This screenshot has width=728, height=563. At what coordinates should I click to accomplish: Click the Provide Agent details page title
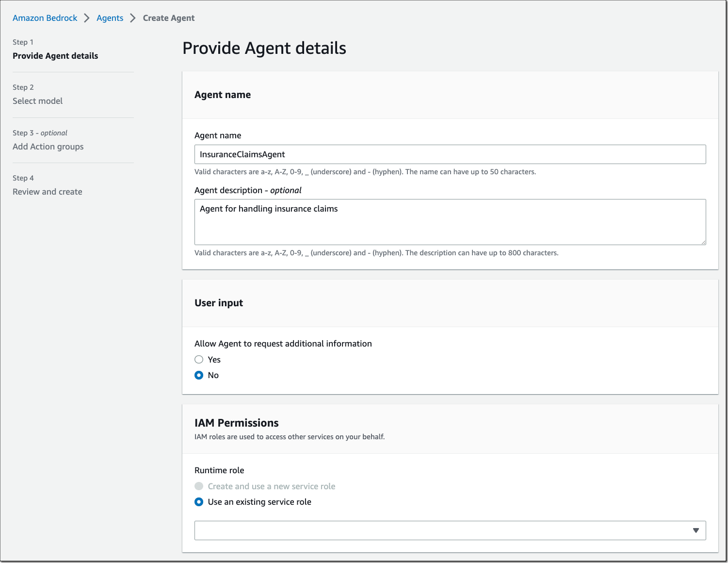[x=264, y=48]
